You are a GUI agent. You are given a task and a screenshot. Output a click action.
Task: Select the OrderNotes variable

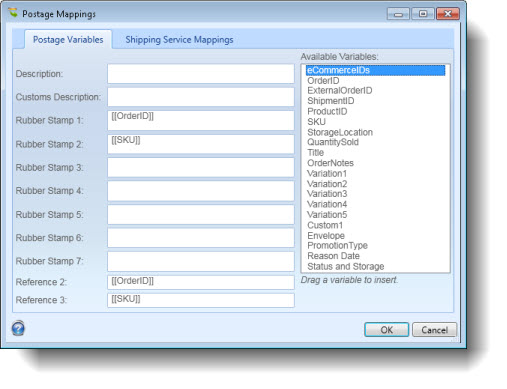pos(330,163)
